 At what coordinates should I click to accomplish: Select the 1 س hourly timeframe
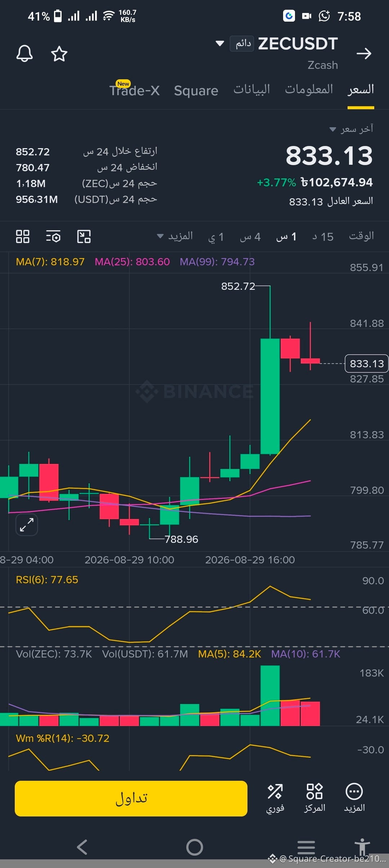(286, 237)
